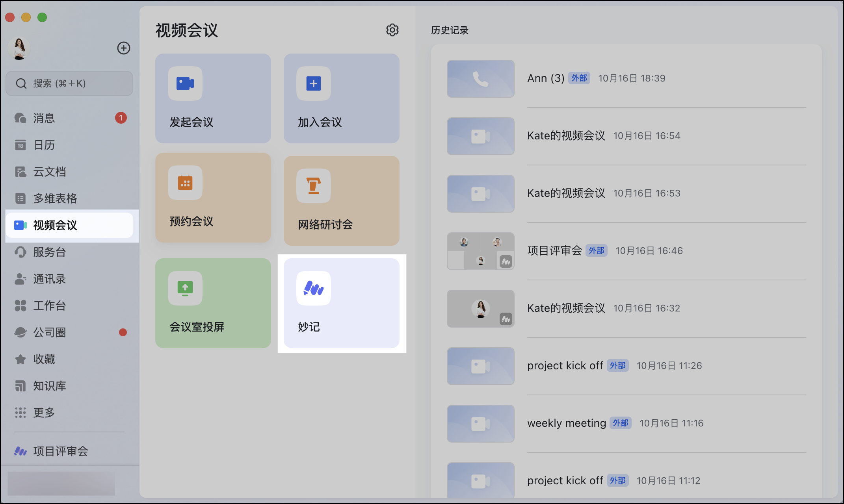
Task: Open weekly meeting history entry
Action: (x=566, y=423)
